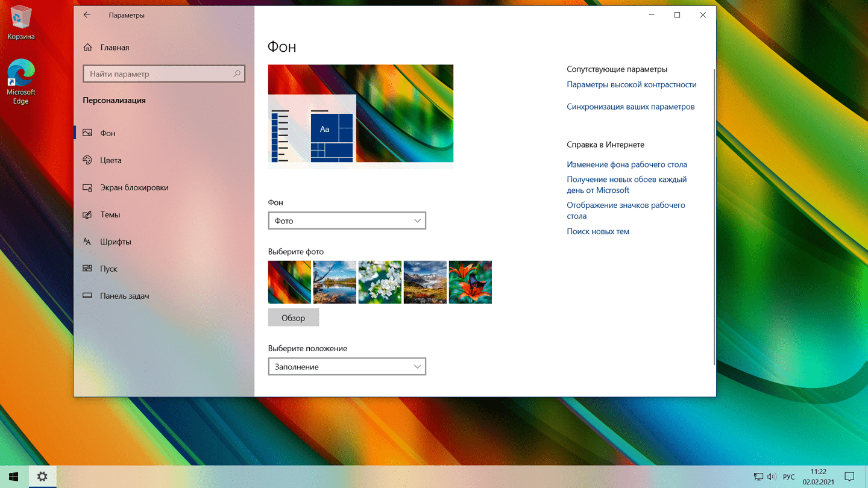Choose the orange lily flower wallpaper thumbnail
This screenshot has width=868, height=488.
[x=470, y=282]
